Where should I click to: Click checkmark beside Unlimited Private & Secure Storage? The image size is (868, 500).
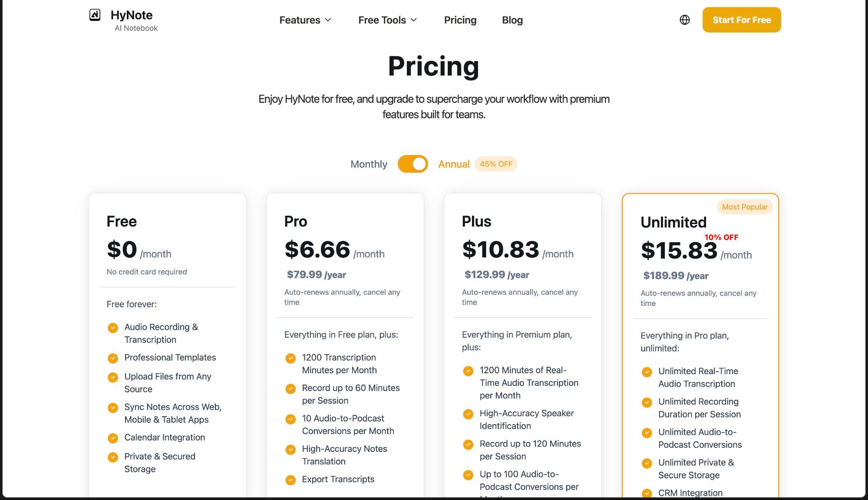tap(647, 463)
